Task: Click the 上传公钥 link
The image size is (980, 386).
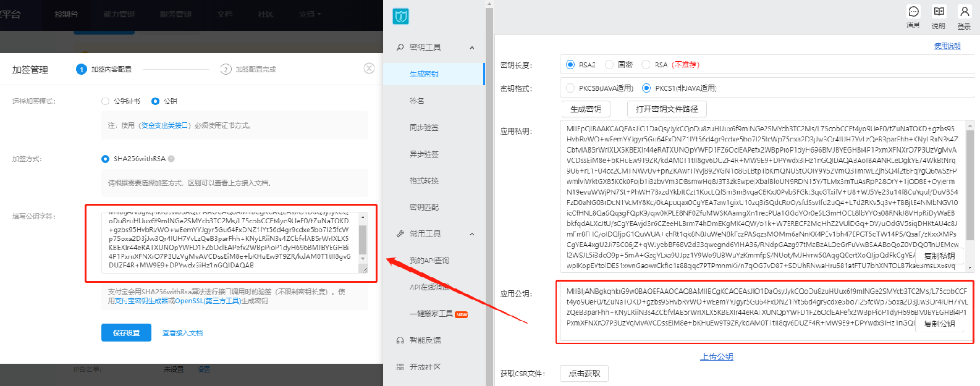Action: pyautogui.click(x=717, y=356)
